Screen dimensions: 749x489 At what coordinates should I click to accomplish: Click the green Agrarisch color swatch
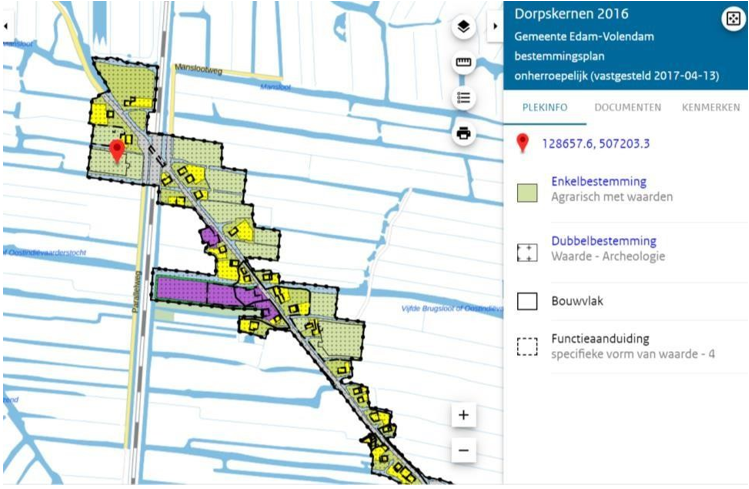click(527, 192)
